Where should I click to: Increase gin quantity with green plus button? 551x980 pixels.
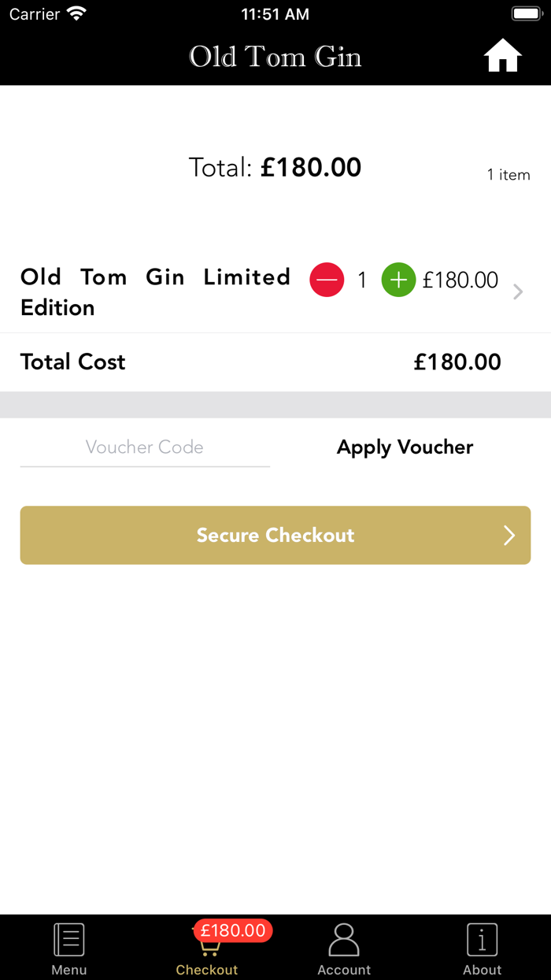(398, 280)
